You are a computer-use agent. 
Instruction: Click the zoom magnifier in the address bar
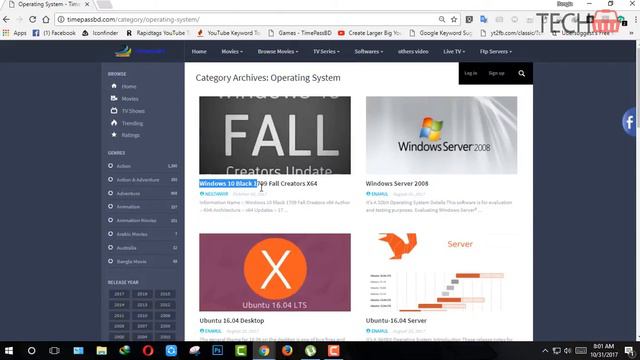point(442,19)
